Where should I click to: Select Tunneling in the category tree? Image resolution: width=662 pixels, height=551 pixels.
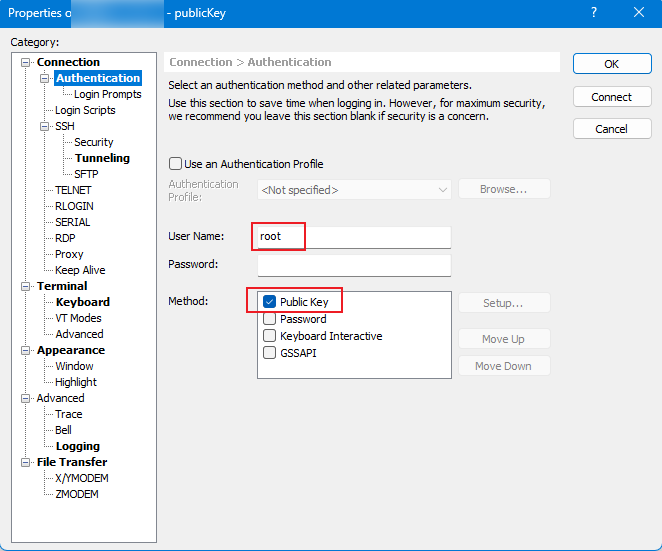click(x=102, y=158)
